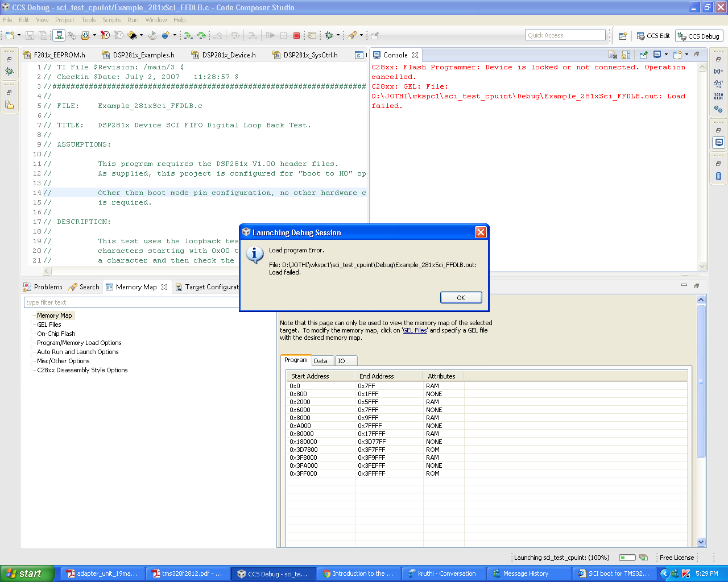The height and width of the screenshot is (582, 728).
Task: Expand the Debug launch dropdown arrow
Action: 338,35
